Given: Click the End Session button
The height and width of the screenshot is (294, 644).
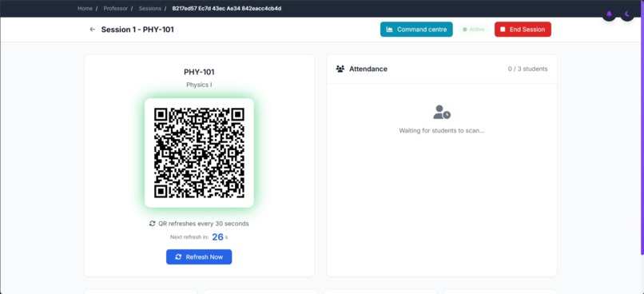Looking at the screenshot, I should click(523, 30).
